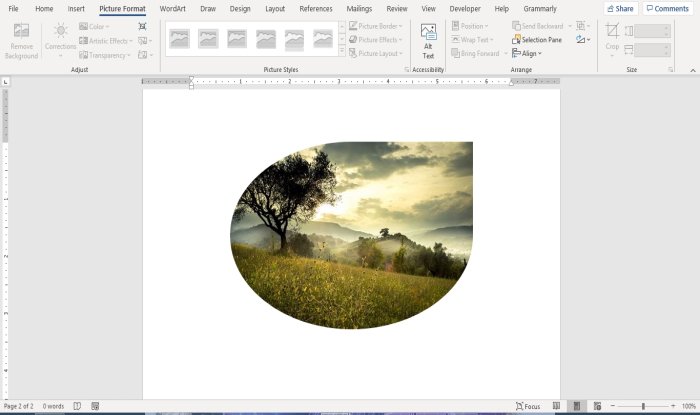Switch to Print Layout view
The height and width of the screenshot is (415, 700).
click(577, 406)
